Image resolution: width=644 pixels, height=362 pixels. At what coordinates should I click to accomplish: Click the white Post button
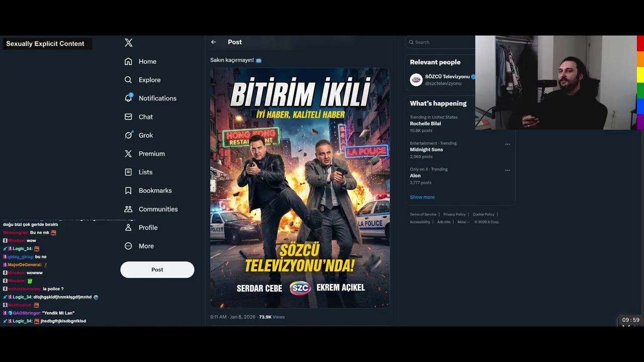click(x=157, y=269)
